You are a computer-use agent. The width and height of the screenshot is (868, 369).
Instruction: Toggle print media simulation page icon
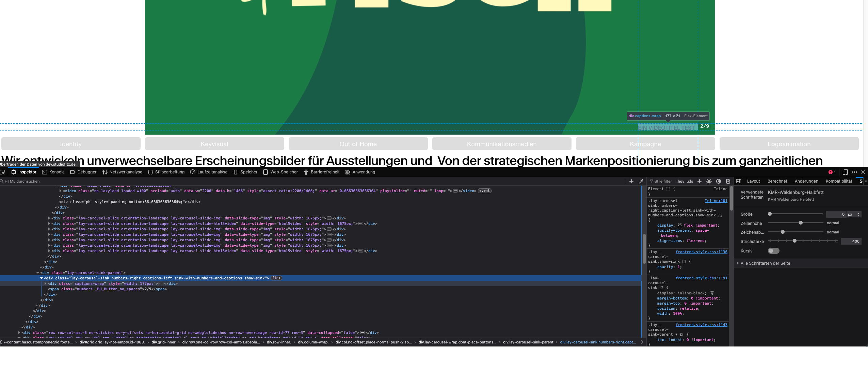728,181
